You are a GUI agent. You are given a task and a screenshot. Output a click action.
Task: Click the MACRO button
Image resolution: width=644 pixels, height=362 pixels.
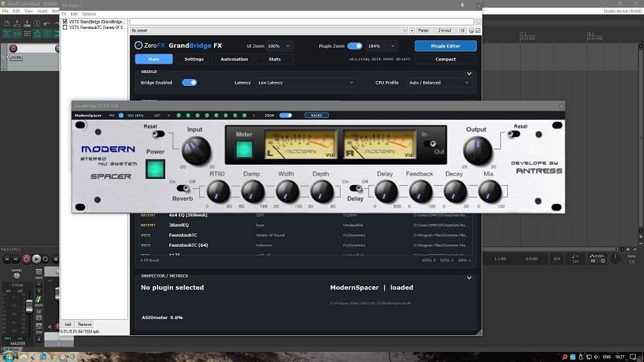(317, 115)
